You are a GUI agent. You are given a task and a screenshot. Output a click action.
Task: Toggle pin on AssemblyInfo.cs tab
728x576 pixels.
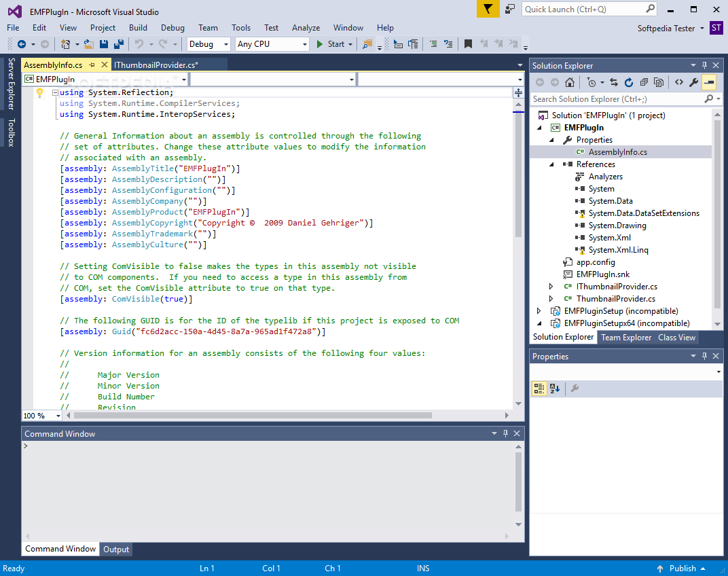[92, 65]
